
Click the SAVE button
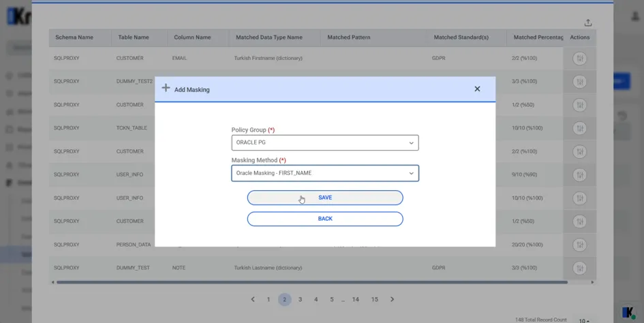(325, 198)
